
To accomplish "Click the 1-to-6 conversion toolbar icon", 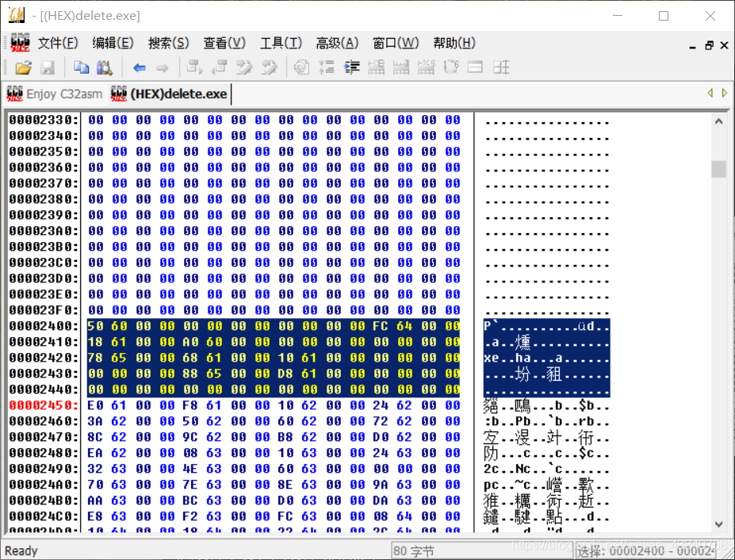I will point(450,67).
